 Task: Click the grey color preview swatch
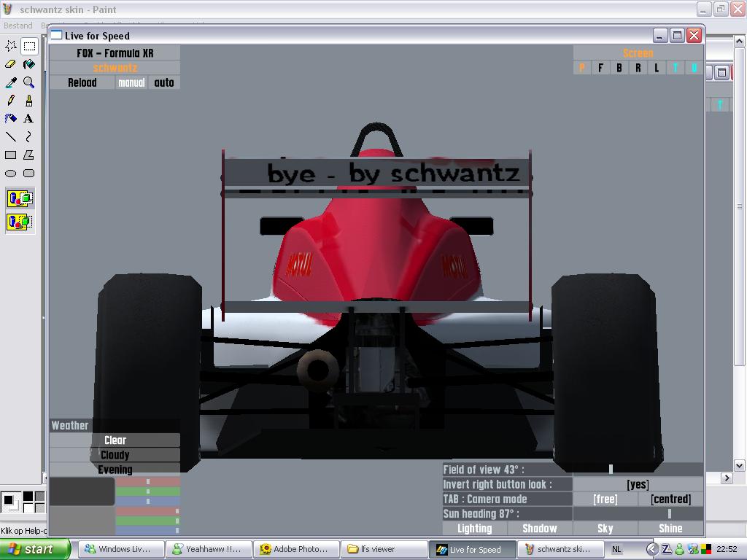(x=82, y=521)
